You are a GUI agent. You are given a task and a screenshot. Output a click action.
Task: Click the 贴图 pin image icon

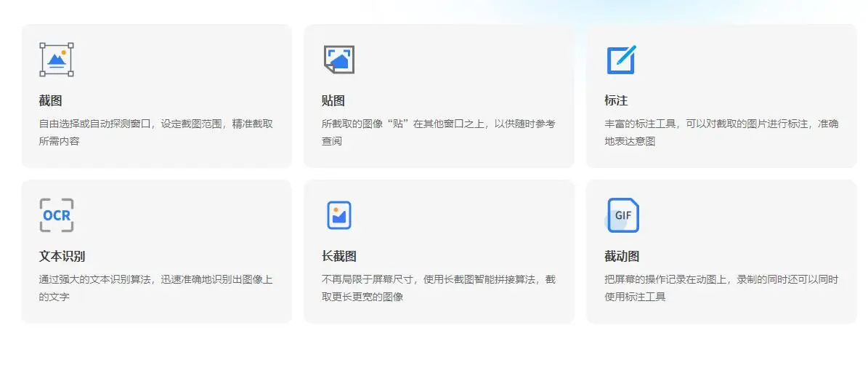[x=338, y=60]
